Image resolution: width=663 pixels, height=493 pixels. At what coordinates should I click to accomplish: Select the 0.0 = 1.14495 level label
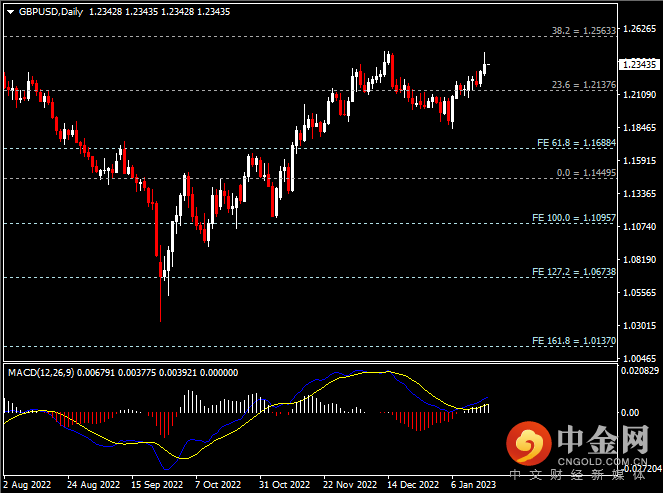tap(586, 173)
